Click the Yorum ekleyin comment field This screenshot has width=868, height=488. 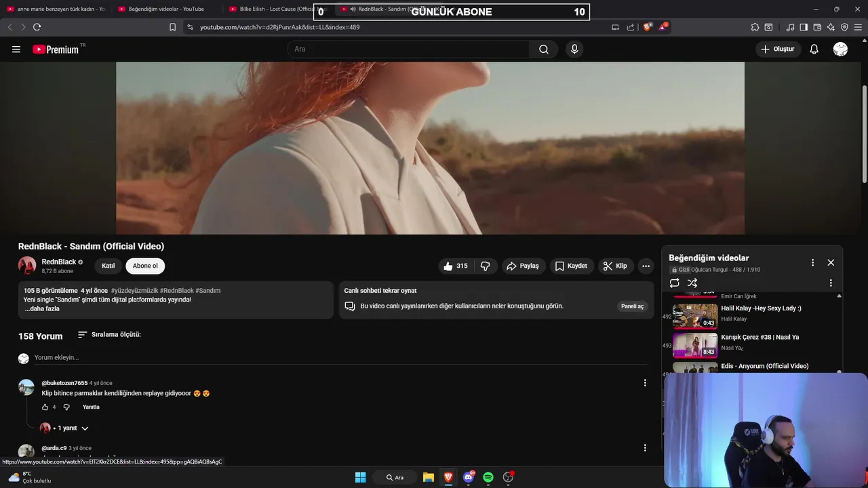coord(339,358)
